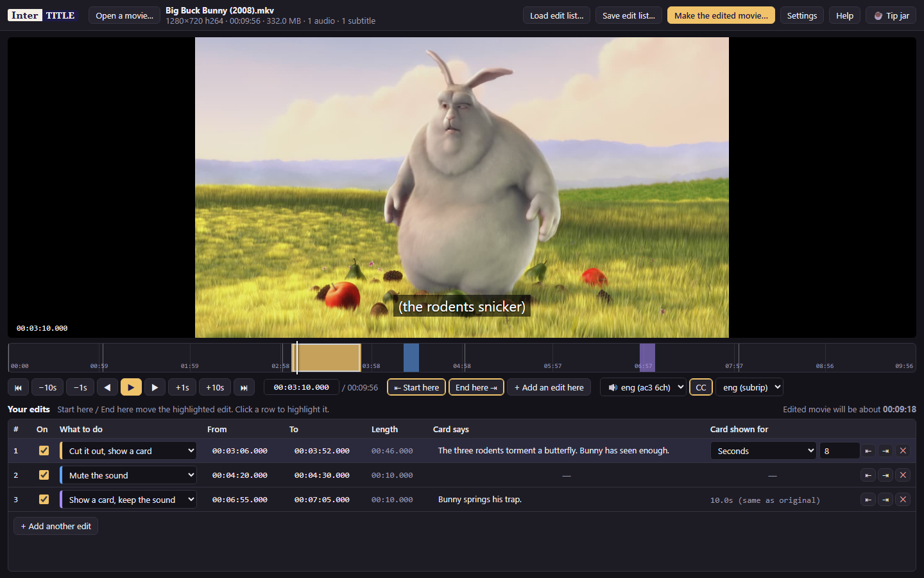Step one frame backward
Viewport: 924px width, 578px height.
(107, 387)
